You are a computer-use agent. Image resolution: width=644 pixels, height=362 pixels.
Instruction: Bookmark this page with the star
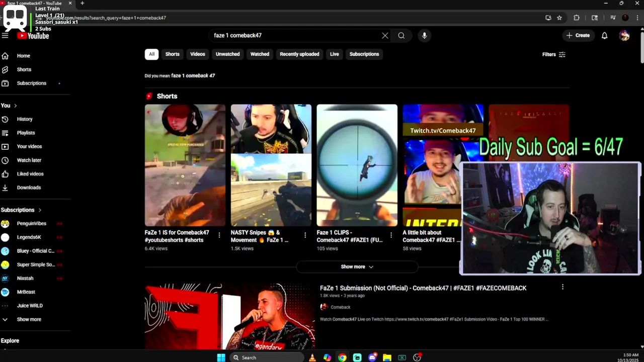coord(559,18)
